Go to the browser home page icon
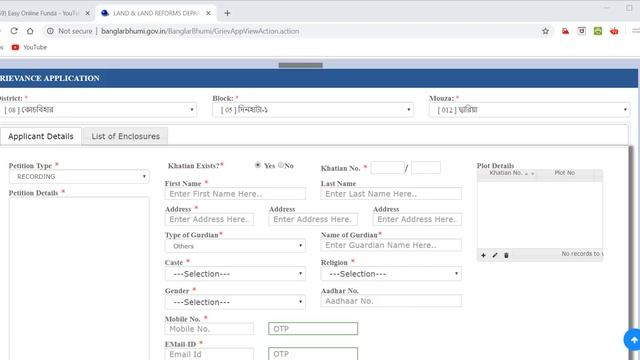 (x=30, y=31)
